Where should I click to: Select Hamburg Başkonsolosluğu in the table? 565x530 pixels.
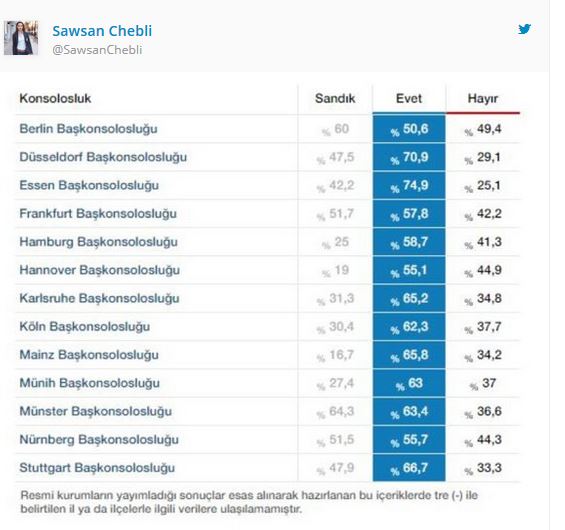[98, 242]
